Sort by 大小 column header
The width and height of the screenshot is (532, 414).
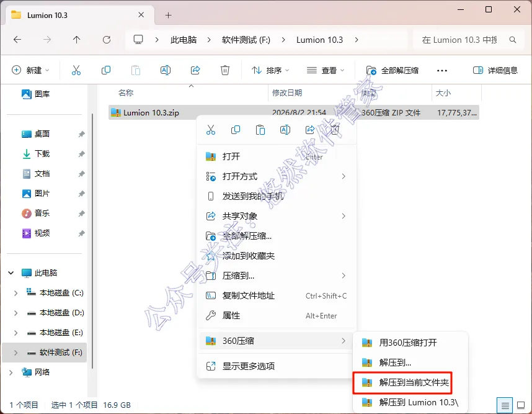[443, 92]
